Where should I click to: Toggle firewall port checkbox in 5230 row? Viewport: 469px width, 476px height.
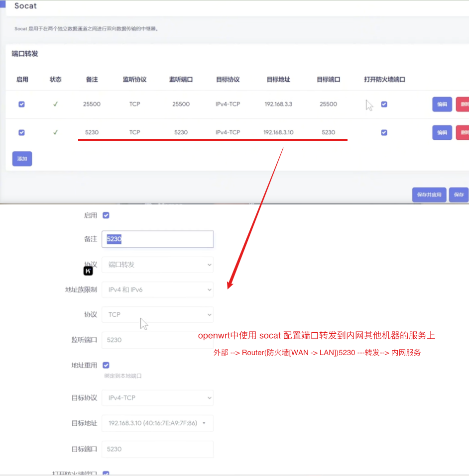(384, 132)
